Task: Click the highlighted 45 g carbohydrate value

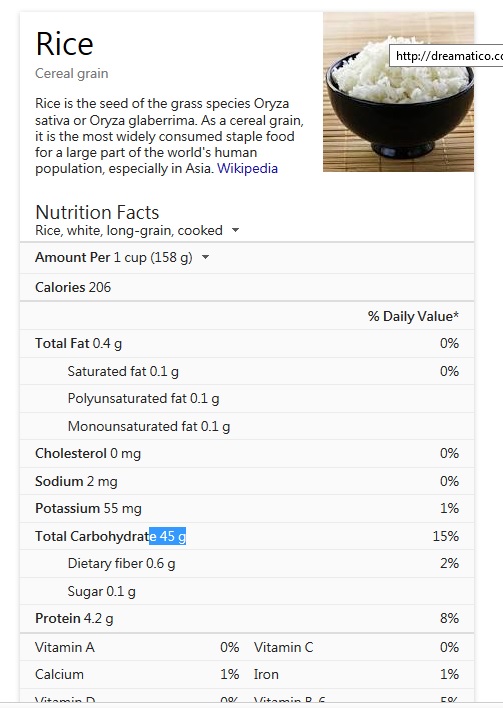Action: (168, 536)
